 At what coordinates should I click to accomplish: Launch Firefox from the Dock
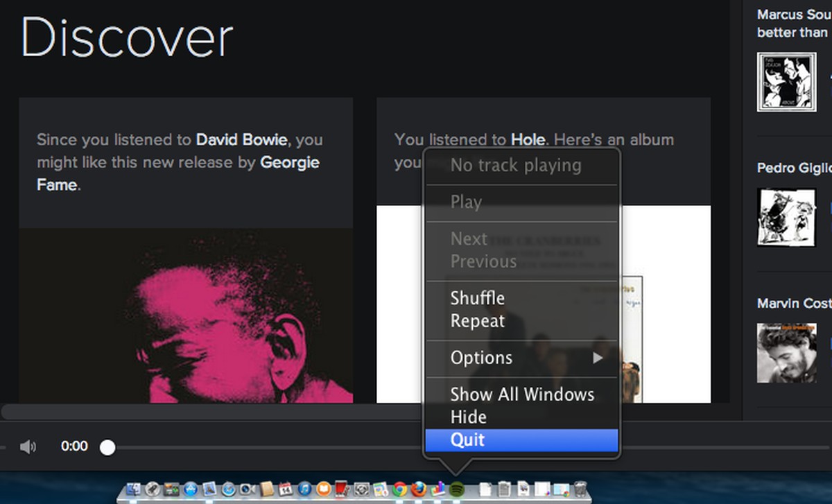tap(418, 489)
